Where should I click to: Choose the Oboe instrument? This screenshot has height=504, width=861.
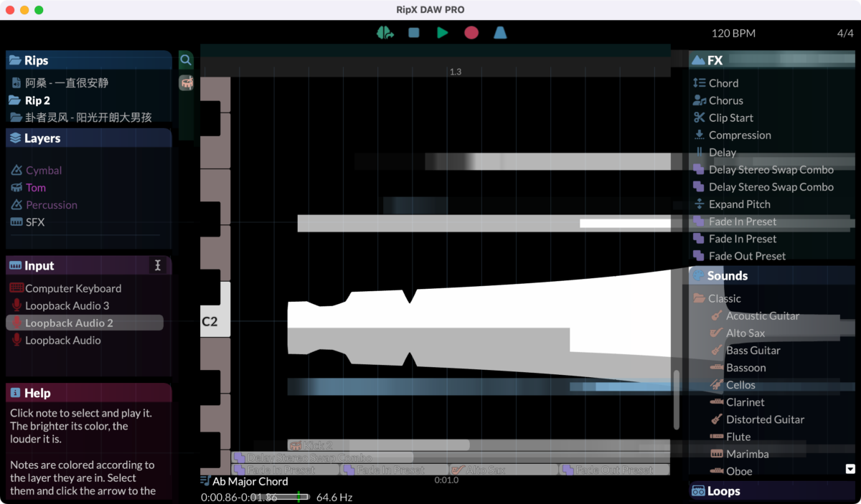[x=739, y=471]
